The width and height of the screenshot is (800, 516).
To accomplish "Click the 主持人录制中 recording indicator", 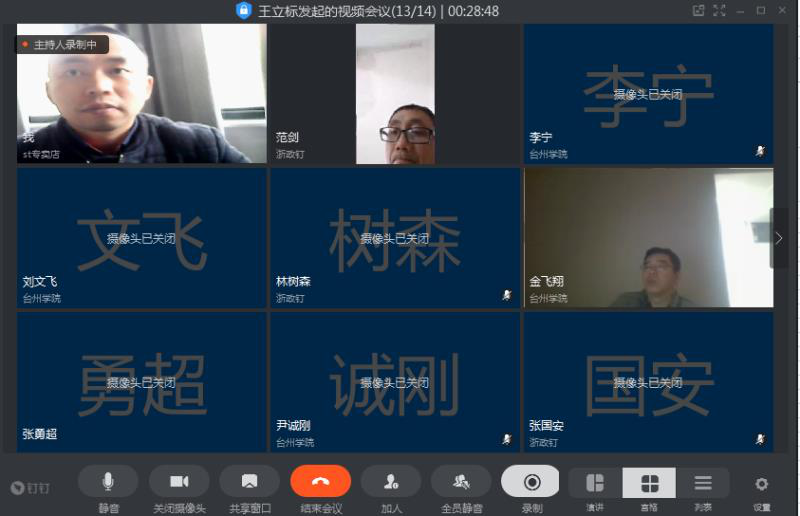I will click(x=61, y=45).
